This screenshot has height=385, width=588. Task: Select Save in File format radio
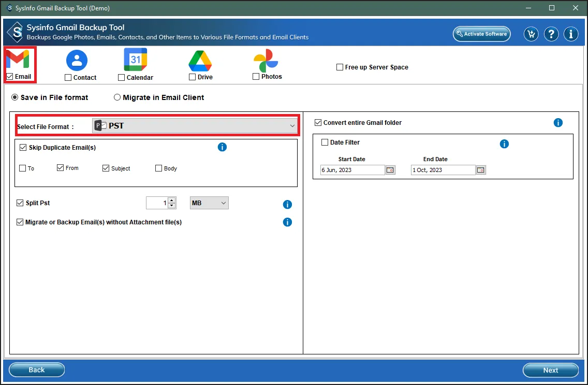click(14, 97)
